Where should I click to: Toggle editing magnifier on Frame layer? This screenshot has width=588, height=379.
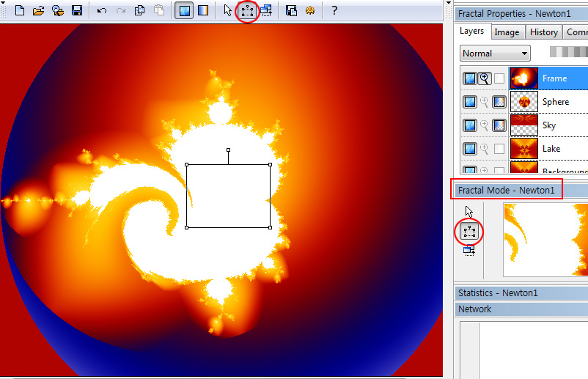point(484,78)
